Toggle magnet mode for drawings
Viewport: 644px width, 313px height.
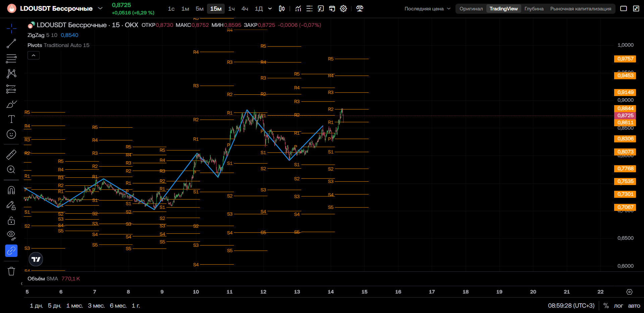click(x=11, y=190)
